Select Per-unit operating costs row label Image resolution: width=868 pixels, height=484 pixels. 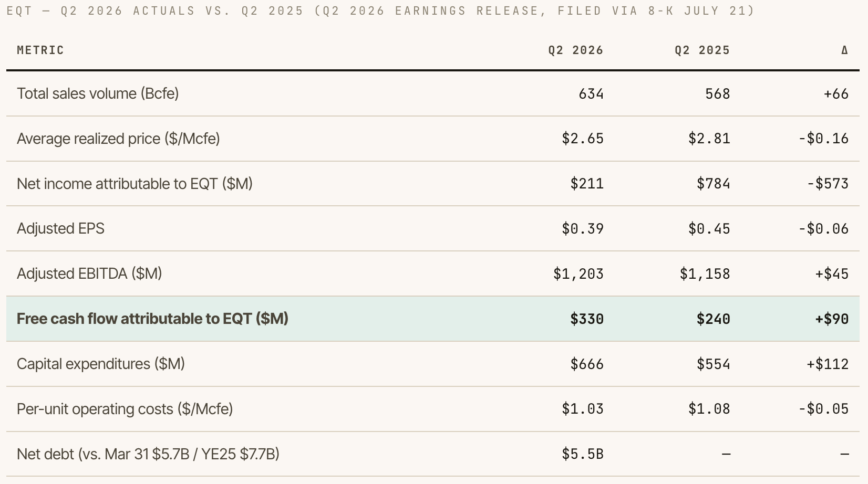pyautogui.click(x=125, y=409)
